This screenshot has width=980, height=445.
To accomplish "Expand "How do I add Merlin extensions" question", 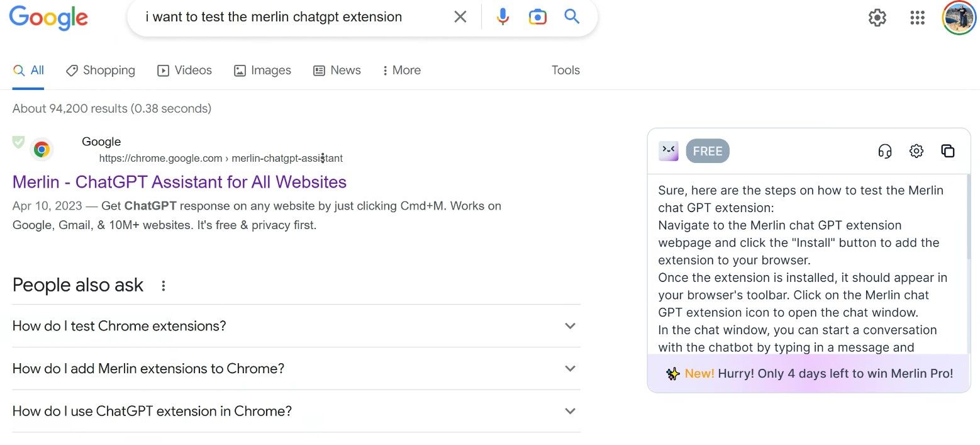I will 570,369.
